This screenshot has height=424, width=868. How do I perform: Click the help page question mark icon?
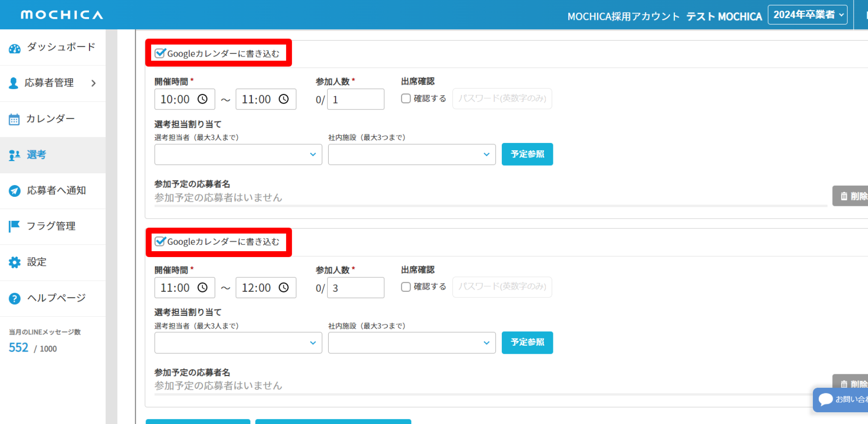pyautogui.click(x=14, y=299)
